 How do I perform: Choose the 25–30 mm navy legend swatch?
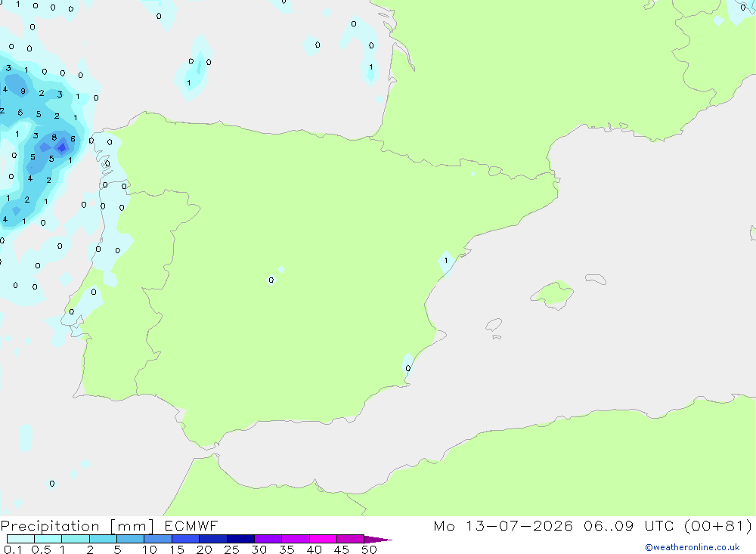coord(240,539)
